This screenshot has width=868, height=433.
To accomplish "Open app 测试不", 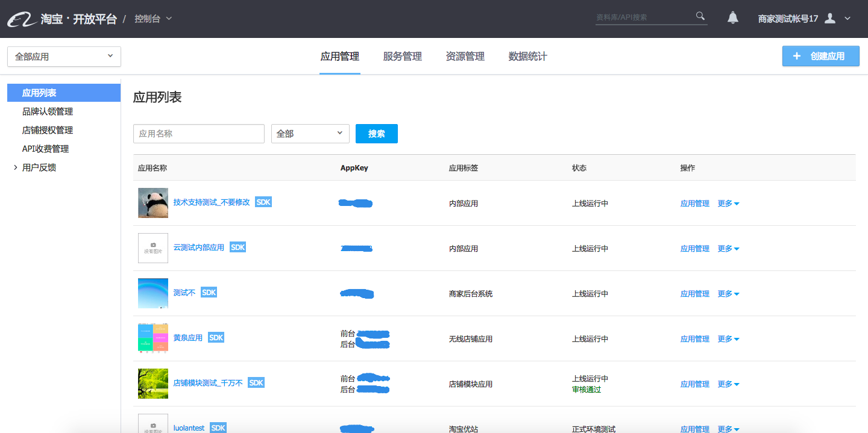I will coord(184,293).
